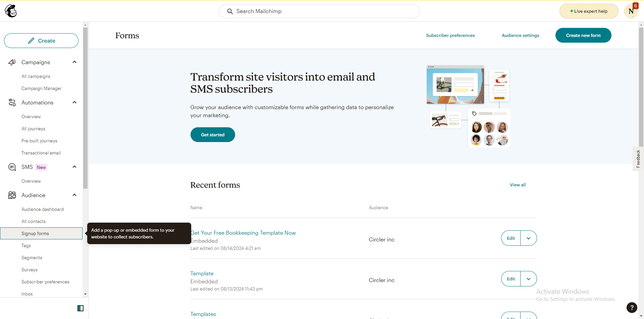The height and width of the screenshot is (319, 644).
Task: Click the search magnifier icon
Action: (x=230, y=11)
